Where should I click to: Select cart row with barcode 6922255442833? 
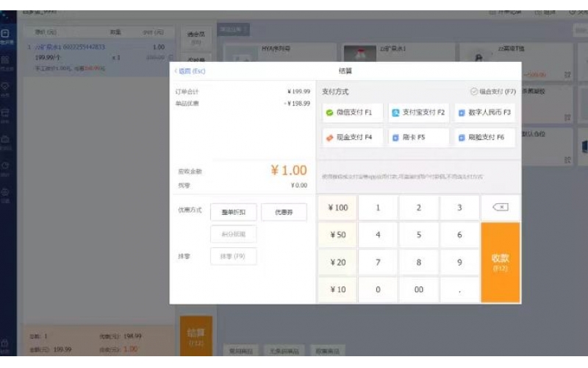98,57
